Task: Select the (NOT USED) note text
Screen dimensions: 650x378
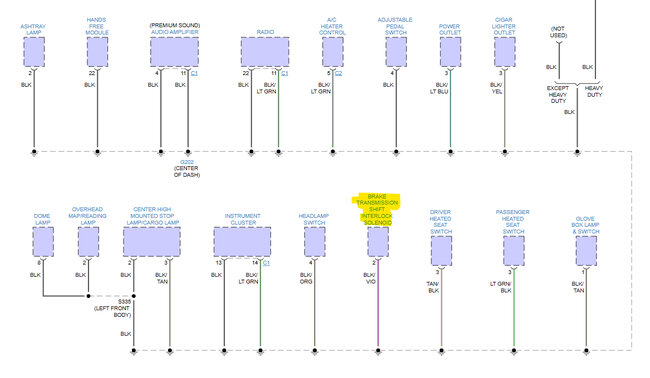Action: tap(558, 32)
